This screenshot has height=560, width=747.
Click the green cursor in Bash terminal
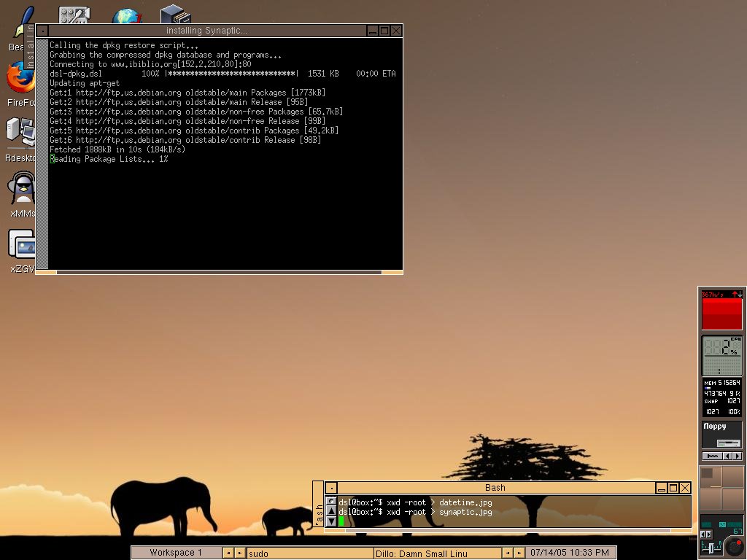coord(341,521)
